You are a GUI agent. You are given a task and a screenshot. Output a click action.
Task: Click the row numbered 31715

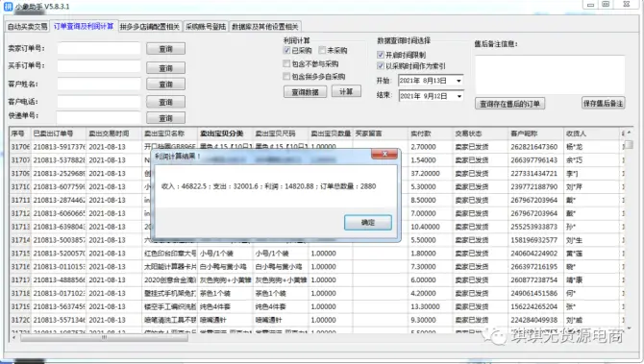20,254
